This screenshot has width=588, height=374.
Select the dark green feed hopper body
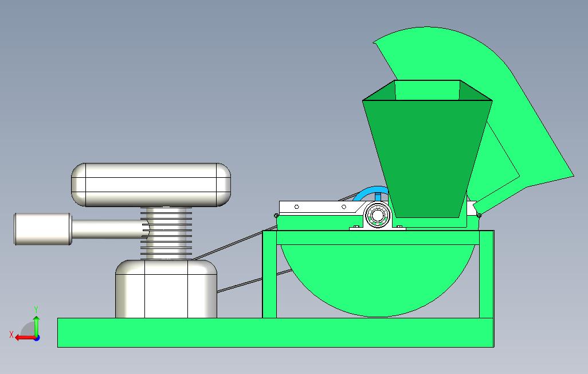click(x=427, y=158)
